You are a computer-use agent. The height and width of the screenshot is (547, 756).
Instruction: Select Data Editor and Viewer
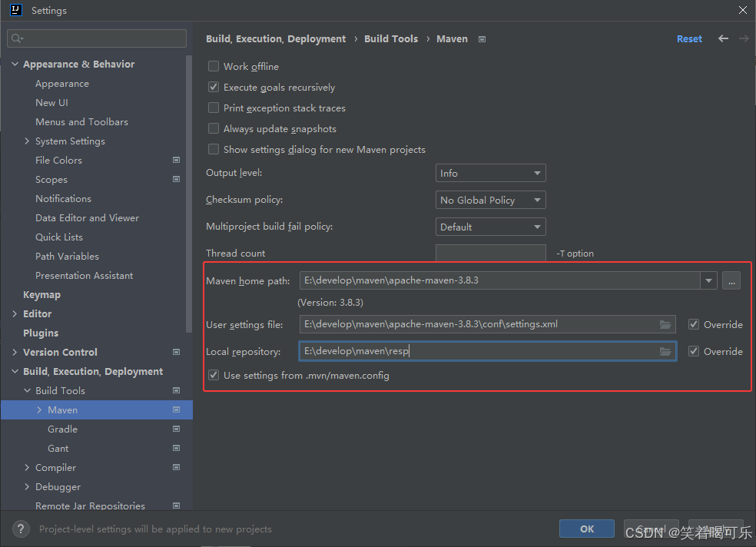pyautogui.click(x=88, y=218)
